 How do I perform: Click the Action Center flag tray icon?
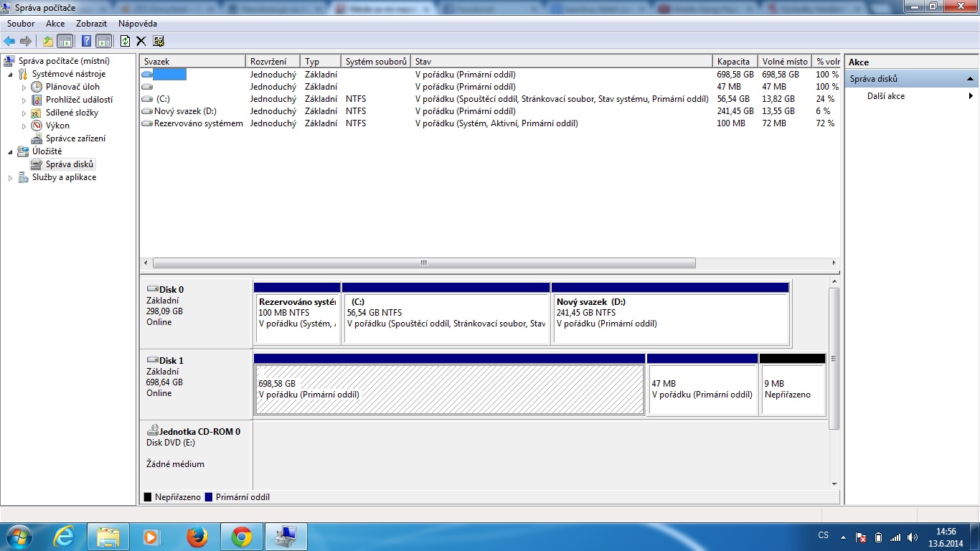[861, 537]
